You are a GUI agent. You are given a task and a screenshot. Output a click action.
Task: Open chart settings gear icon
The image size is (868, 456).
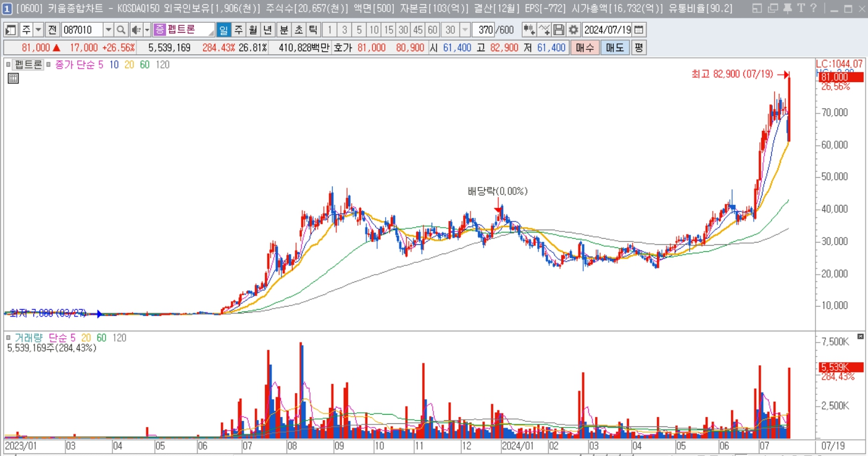(x=574, y=30)
